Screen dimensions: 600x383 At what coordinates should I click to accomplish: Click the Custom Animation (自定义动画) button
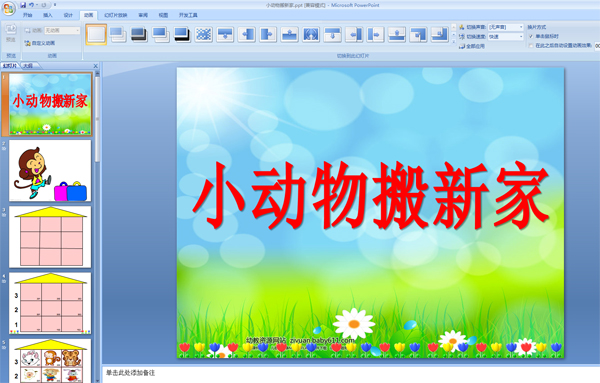pos(40,43)
